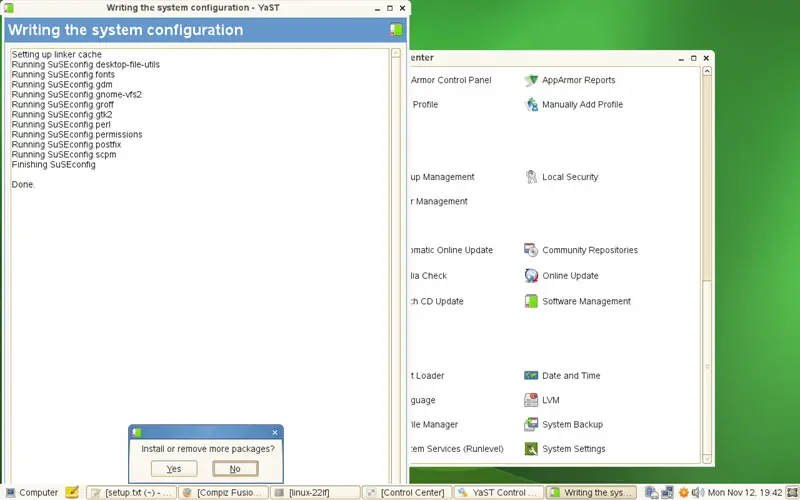Viewport: 800px width, 500px height.
Task: Click 'Running SuSEconfig.fonts' log line
Action: (63, 74)
